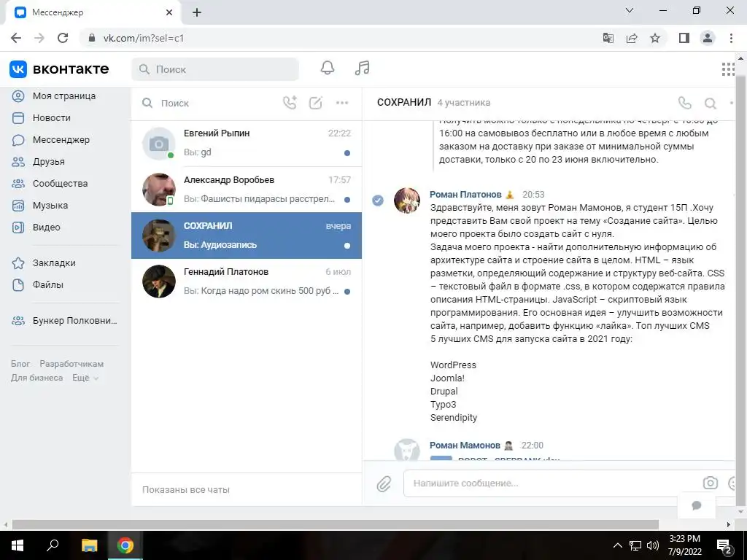Attach a file with the paperclip icon

click(384, 484)
